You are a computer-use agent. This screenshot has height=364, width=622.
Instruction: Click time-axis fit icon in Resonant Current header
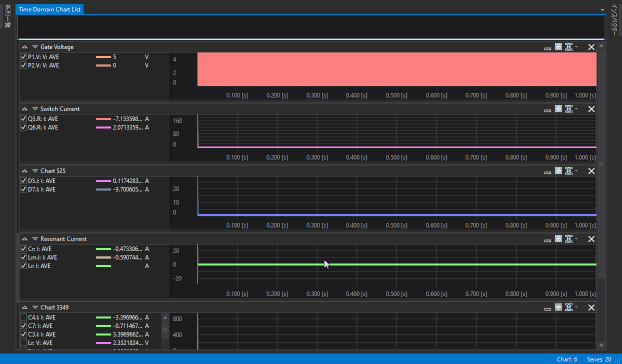569,239
